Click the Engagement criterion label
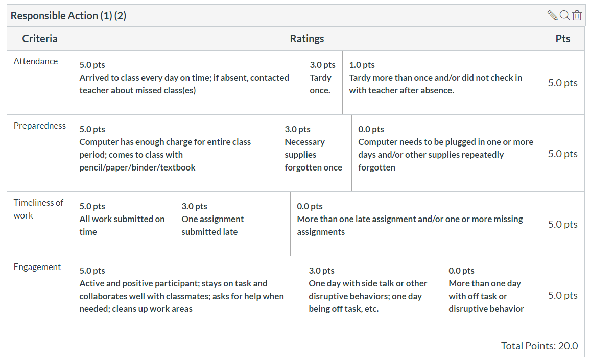The width and height of the screenshot is (591, 364). pos(37,267)
